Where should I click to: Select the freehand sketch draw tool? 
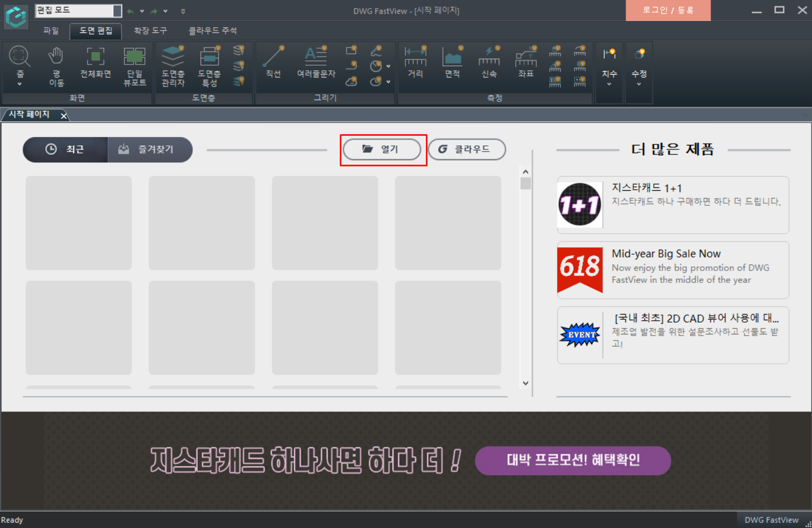coord(376,50)
